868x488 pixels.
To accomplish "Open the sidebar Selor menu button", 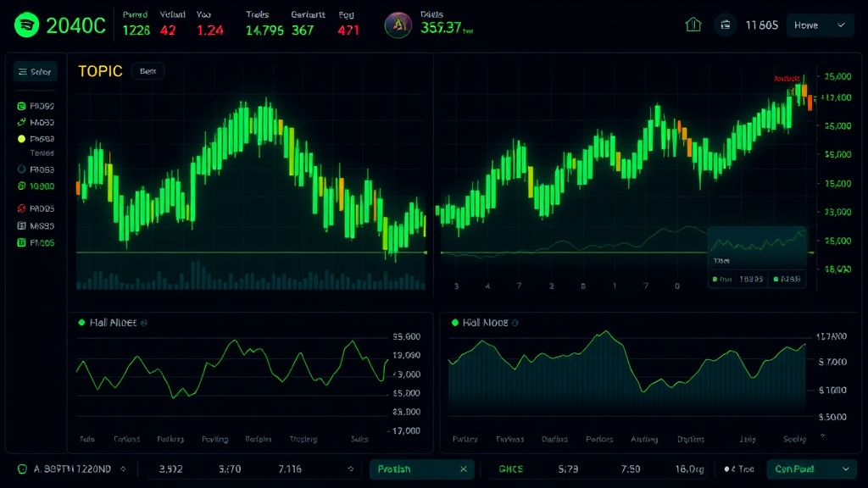I will point(36,72).
